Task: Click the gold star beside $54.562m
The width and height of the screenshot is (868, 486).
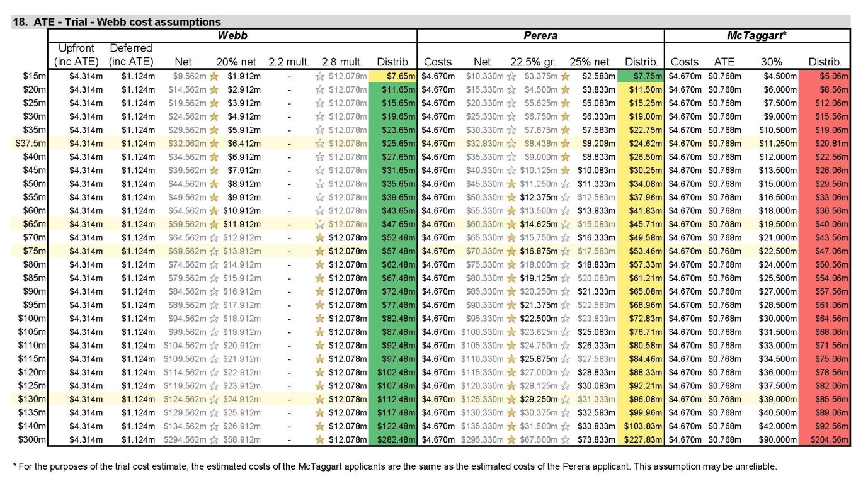Action: pyautogui.click(x=214, y=212)
